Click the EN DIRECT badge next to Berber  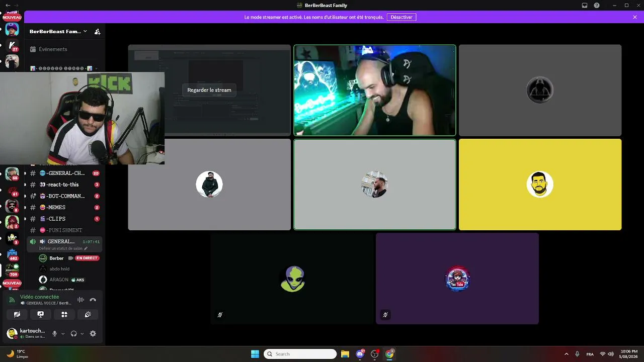coord(87,258)
